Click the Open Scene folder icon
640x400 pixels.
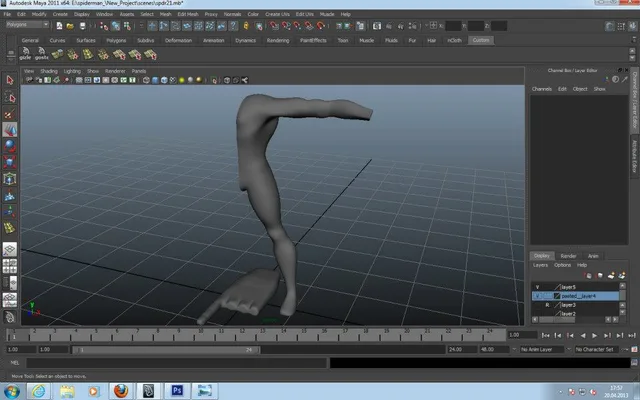pos(70,26)
